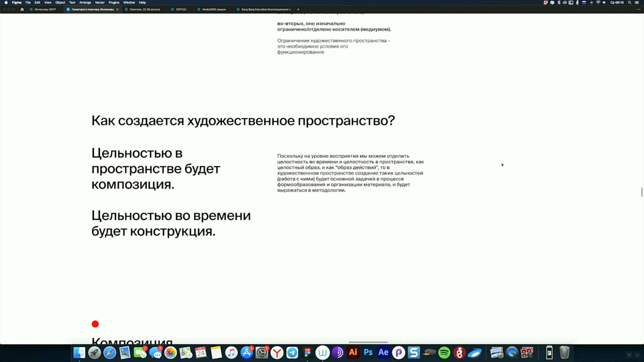Switch to the CDTP.&1 tab

tap(181, 9)
